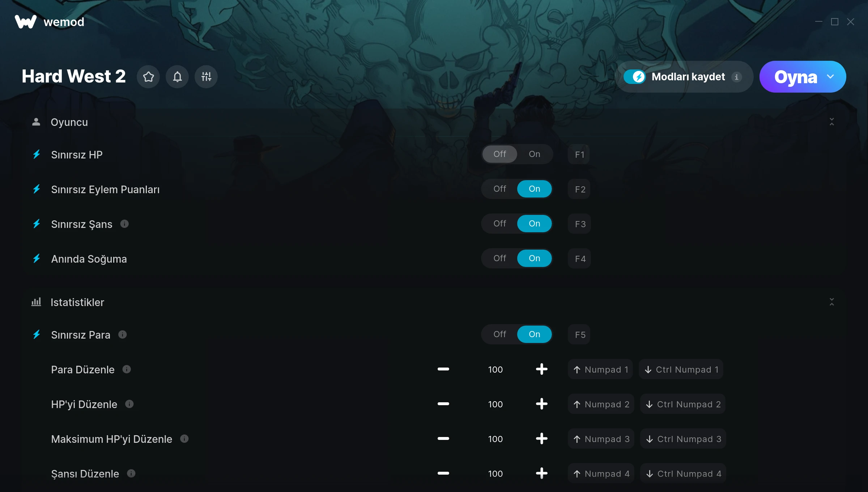The height and width of the screenshot is (492, 868).
Task: Click the wemod logo icon
Action: (25, 22)
